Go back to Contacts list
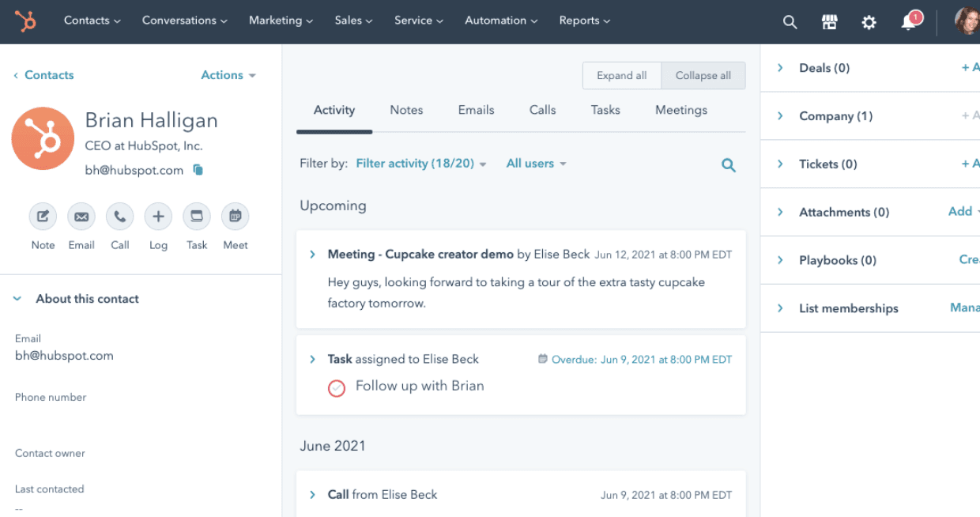Image resolution: width=980 pixels, height=517 pixels. [x=43, y=75]
